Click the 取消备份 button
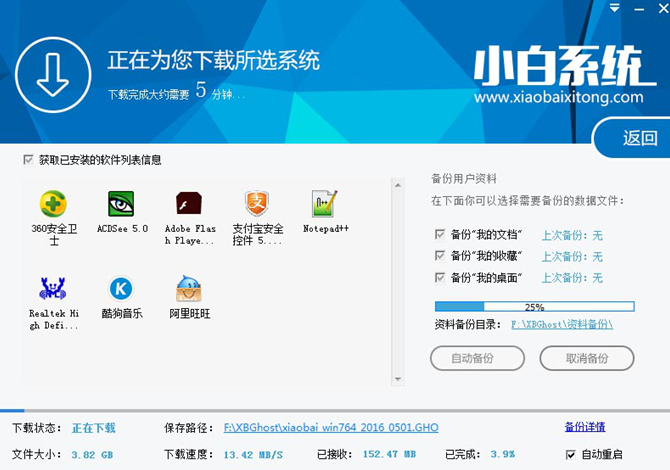Viewport: 670px width, 470px height. (x=587, y=358)
